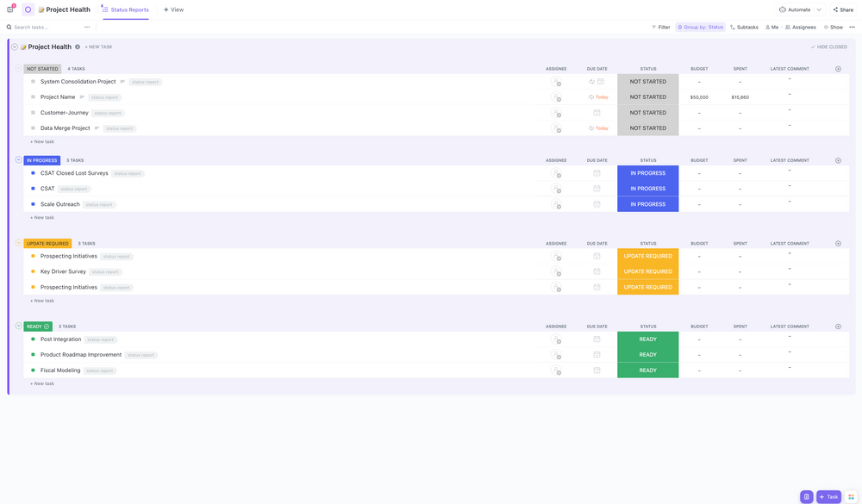Open the Filter options

coord(661,28)
